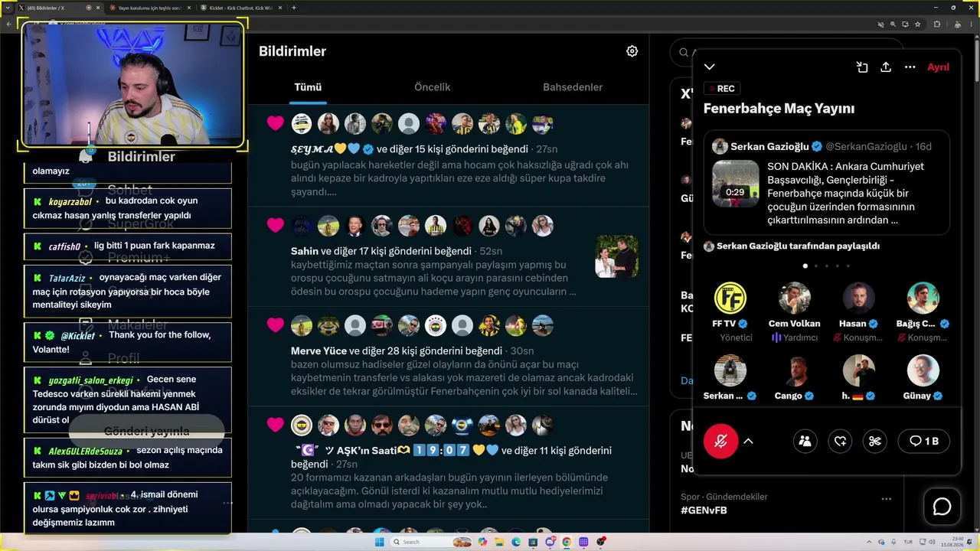Clip the Space with scissors icon
The width and height of the screenshot is (980, 551).
[x=875, y=441]
